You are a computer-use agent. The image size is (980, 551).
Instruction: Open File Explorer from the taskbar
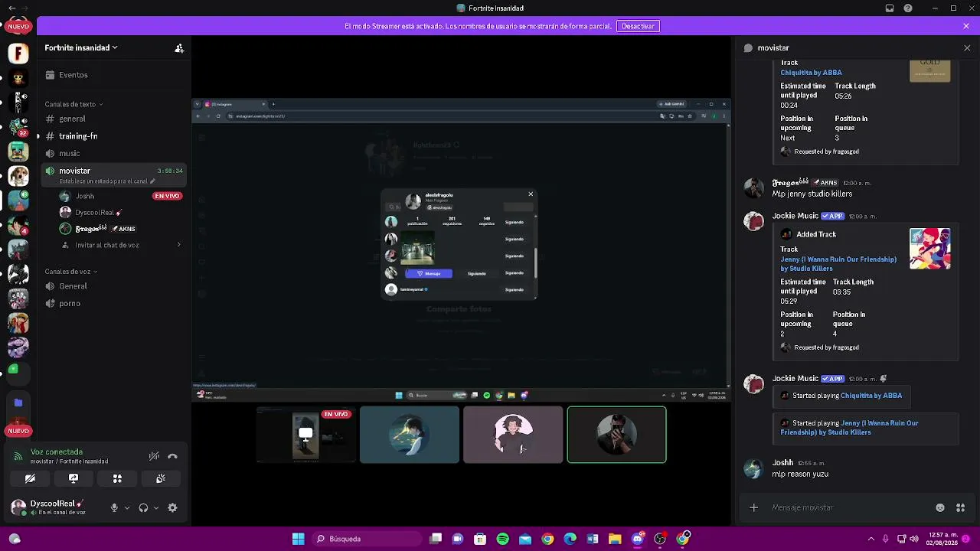coord(615,539)
